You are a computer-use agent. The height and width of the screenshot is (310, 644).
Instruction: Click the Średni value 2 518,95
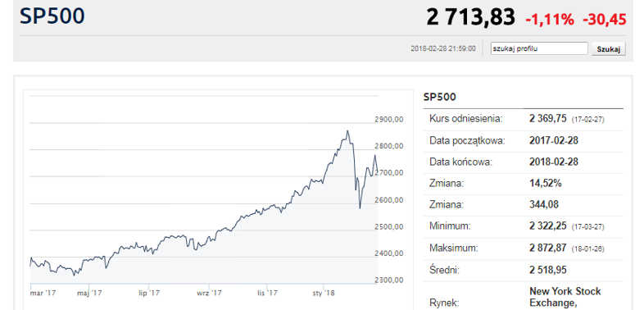(x=548, y=270)
